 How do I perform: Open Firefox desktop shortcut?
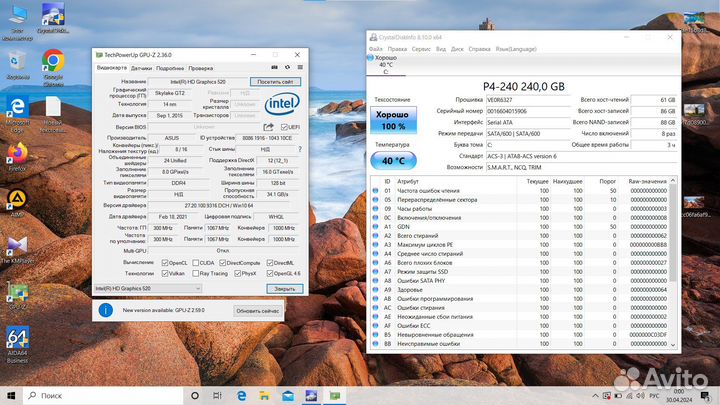click(17, 158)
